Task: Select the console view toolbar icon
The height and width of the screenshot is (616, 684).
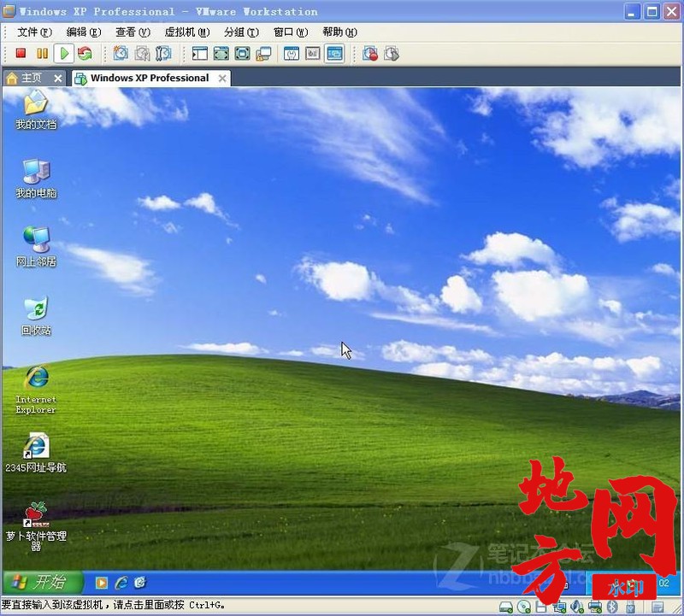Action: click(x=334, y=53)
